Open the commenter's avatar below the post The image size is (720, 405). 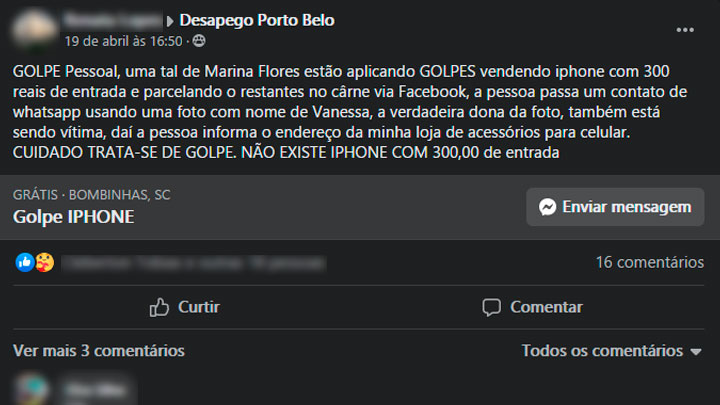tap(33, 390)
